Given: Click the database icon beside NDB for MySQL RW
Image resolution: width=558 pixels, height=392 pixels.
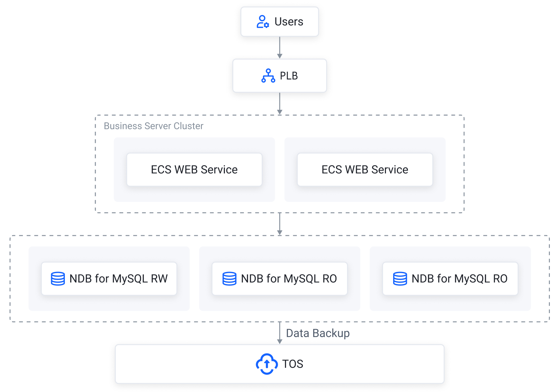Looking at the screenshot, I should [x=58, y=278].
